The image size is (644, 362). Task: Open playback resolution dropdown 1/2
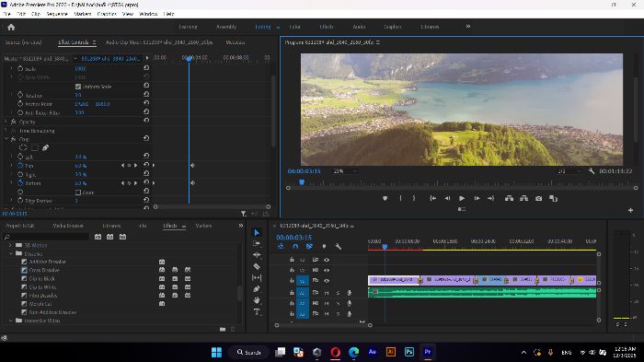pos(569,171)
